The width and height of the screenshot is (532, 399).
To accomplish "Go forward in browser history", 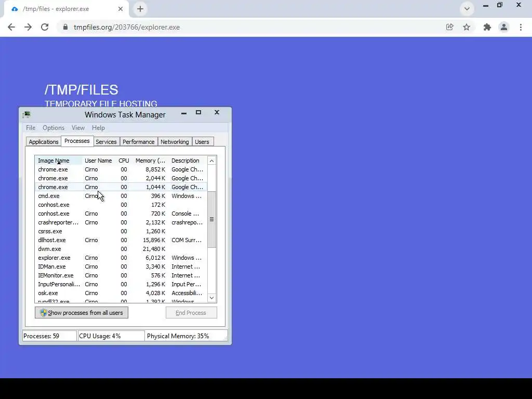I will click(x=28, y=27).
